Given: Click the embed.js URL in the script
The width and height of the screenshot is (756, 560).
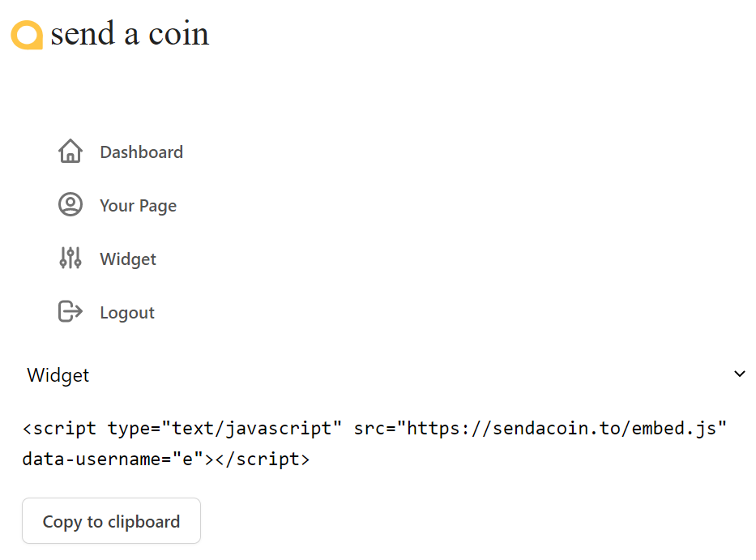Looking at the screenshot, I should [x=567, y=428].
